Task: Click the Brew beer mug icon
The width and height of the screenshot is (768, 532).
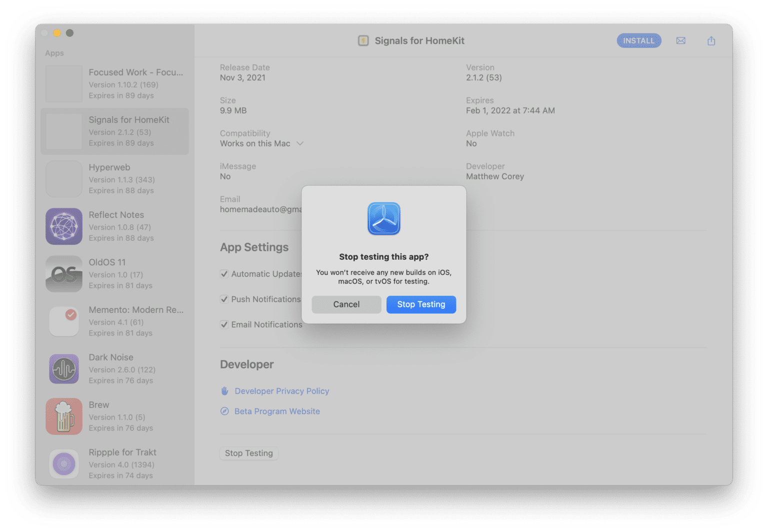Action: (x=63, y=416)
